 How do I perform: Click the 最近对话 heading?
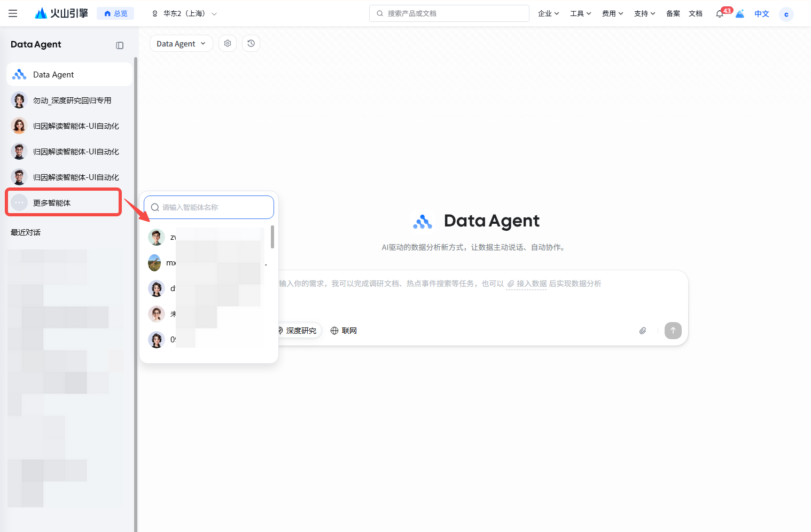(26, 232)
